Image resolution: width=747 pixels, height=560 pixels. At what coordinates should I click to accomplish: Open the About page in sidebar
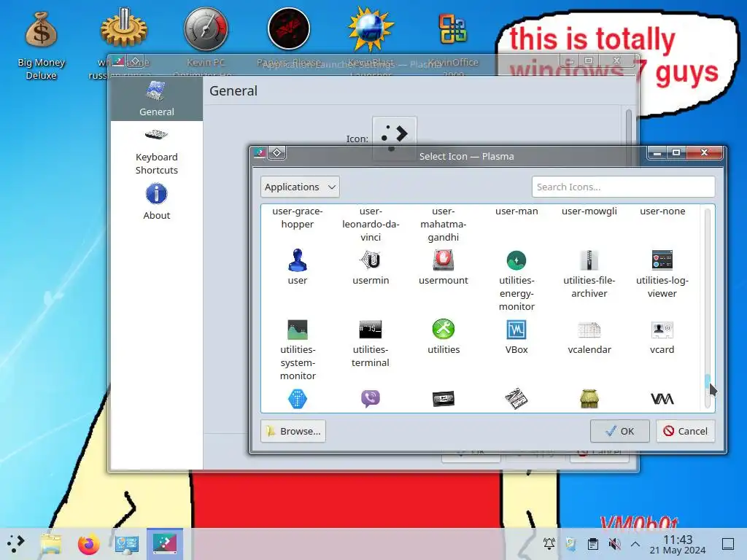coord(156,202)
